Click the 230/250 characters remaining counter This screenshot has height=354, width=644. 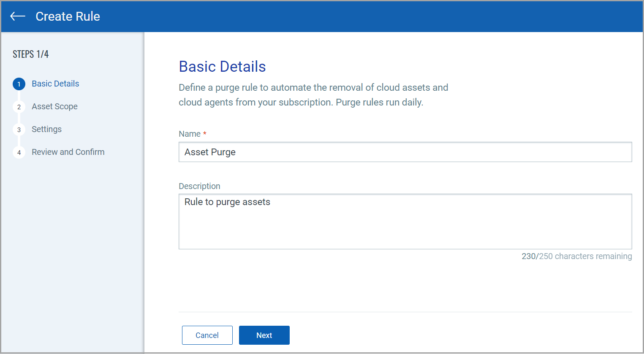pos(576,256)
